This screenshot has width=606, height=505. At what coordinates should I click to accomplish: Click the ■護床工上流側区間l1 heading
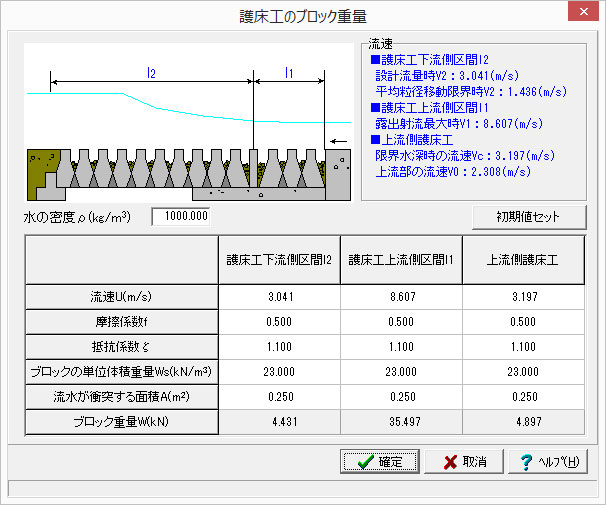pos(429,107)
